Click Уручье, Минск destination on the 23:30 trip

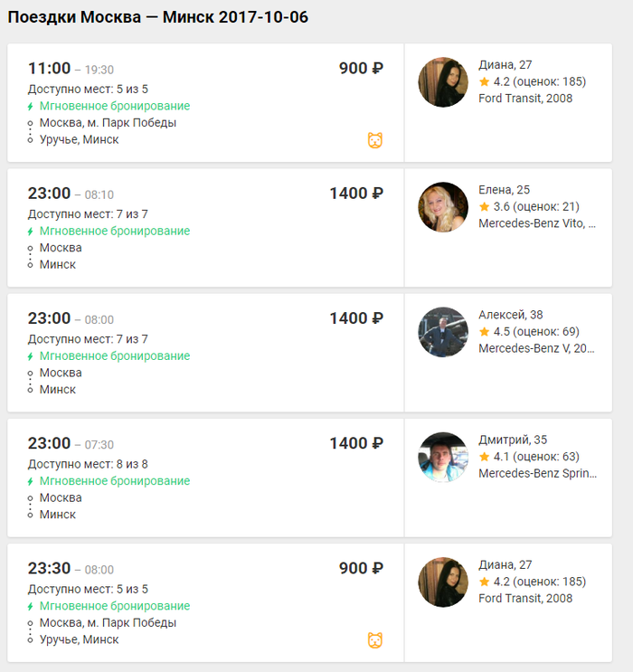[79, 639]
